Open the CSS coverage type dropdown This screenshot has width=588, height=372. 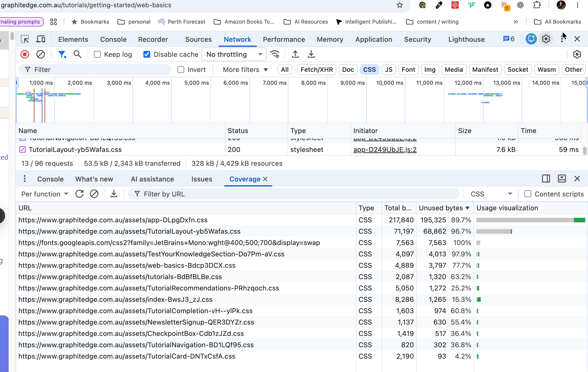[x=491, y=194]
